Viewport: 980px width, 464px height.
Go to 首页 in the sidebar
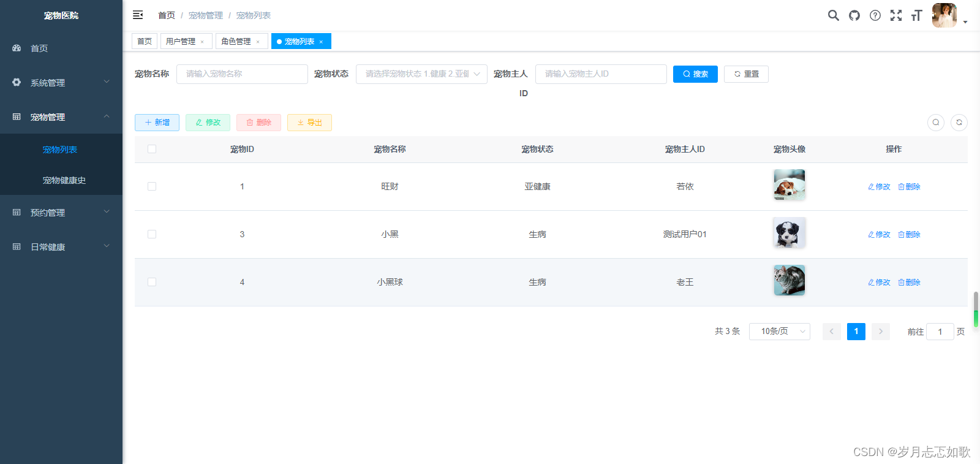(61, 48)
